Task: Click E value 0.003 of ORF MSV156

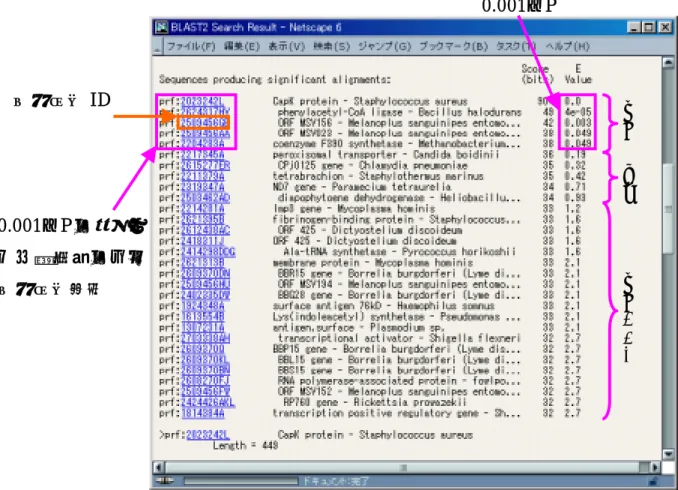Action: click(578, 123)
